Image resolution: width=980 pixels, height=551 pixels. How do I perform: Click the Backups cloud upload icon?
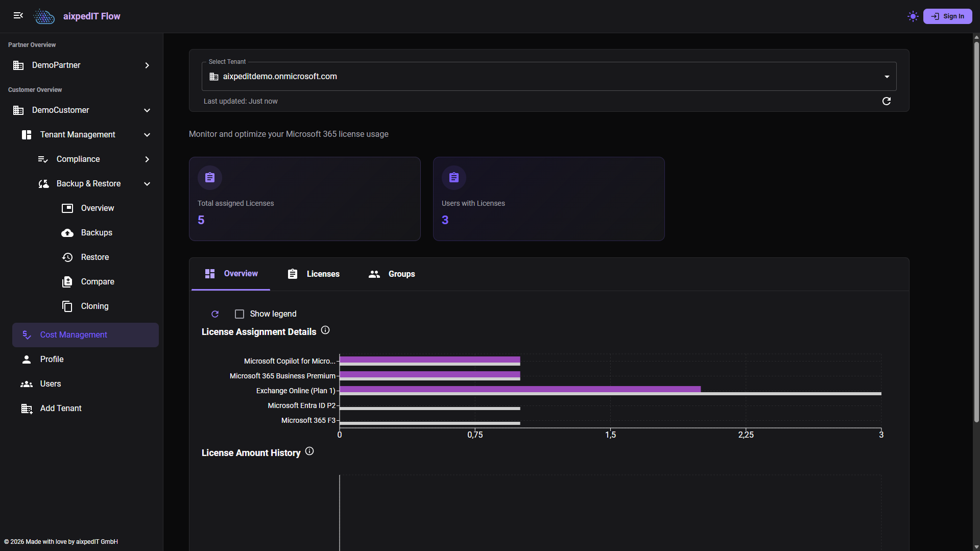click(x=67, y=233)
